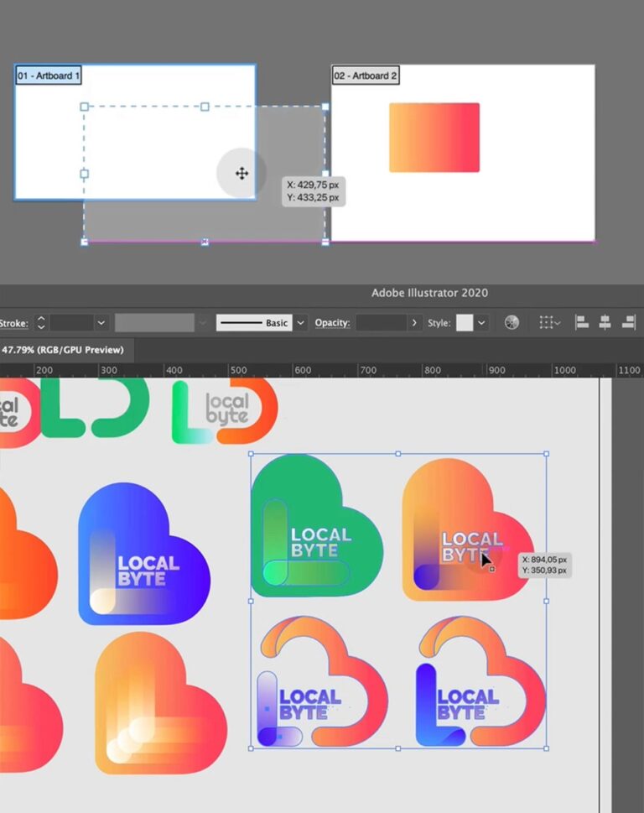Expand the Opacity arrow
The width and height of the screenshot is (644, 813).
(414, 322)
